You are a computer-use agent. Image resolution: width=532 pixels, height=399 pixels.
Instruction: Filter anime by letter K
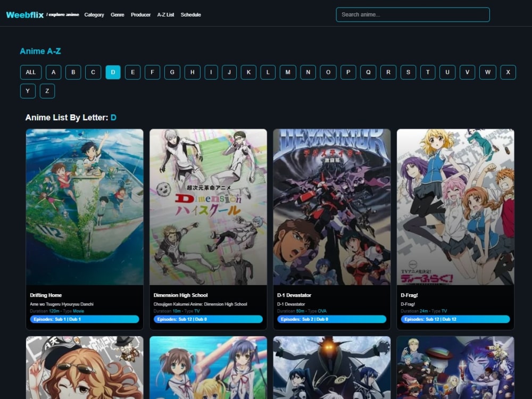(248, 72)
